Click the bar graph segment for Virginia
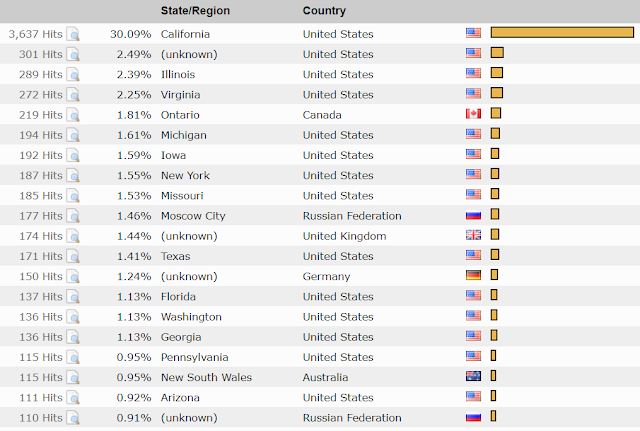The image size is (640, 431). [x=496, y=94]
